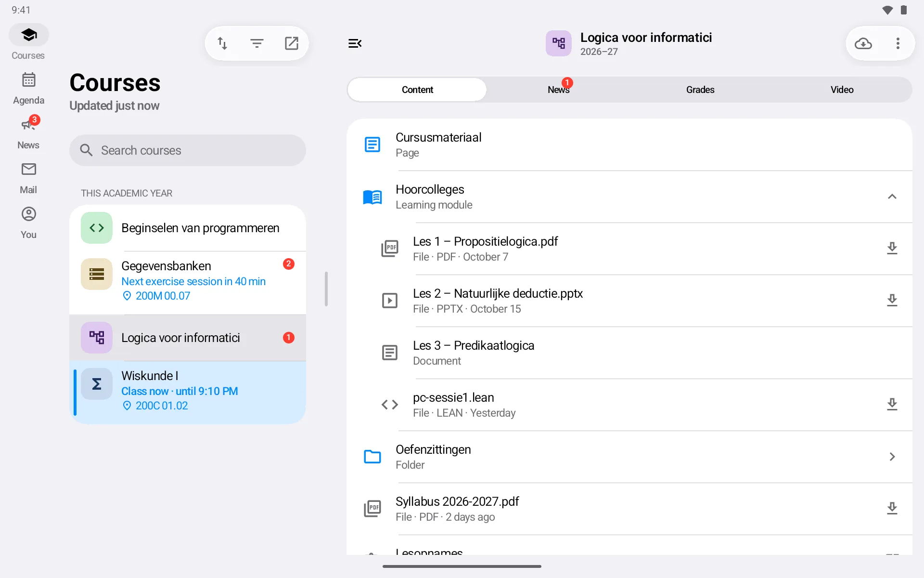Collapse the Hoorcolleges module chevron
This screenshot has height=578, width=924.
pyautogui.click(x=892, y=197)
